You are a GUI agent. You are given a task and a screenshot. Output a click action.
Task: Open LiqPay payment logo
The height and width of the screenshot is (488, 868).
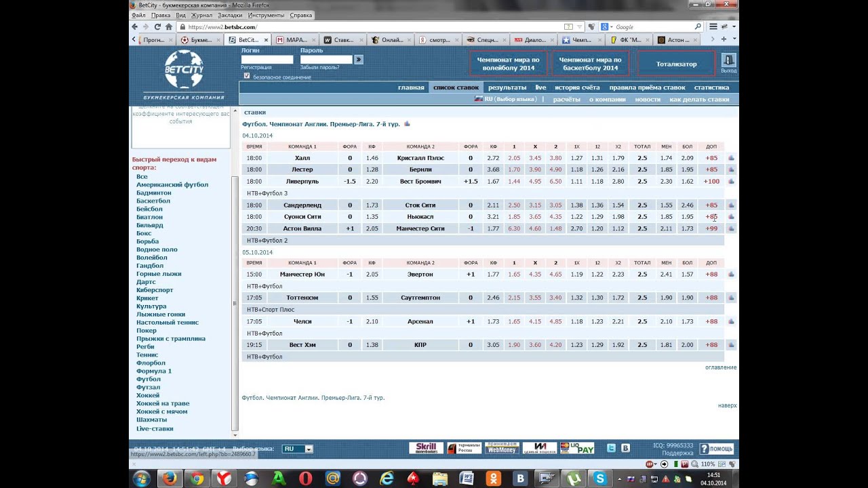(x=577, y=448)
